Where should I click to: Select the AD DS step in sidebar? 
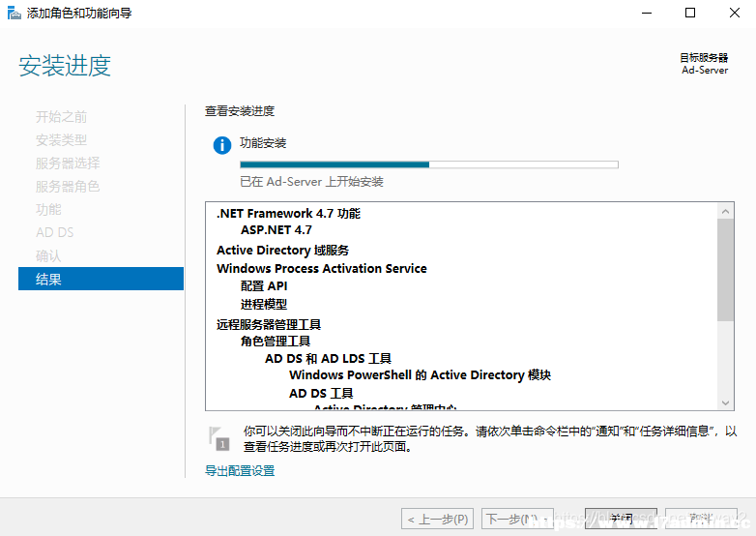point(55,232)
